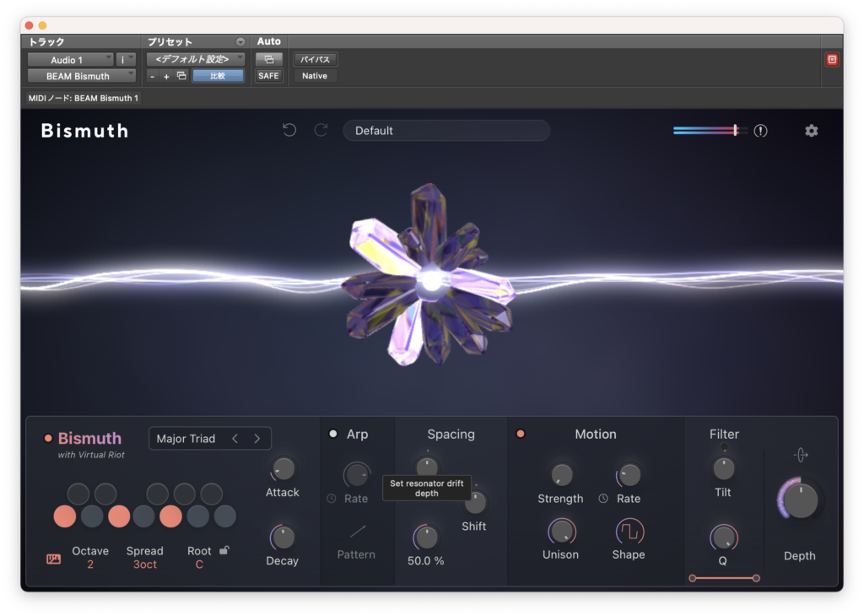
Task: Toggle the first highlighted lower note C
Action: click(x=65, y=516)
